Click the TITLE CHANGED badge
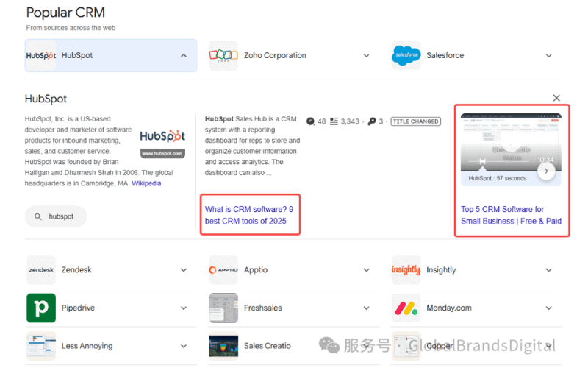Image resolution: width=588 pixels, height=368 pixels. [415, 121]
